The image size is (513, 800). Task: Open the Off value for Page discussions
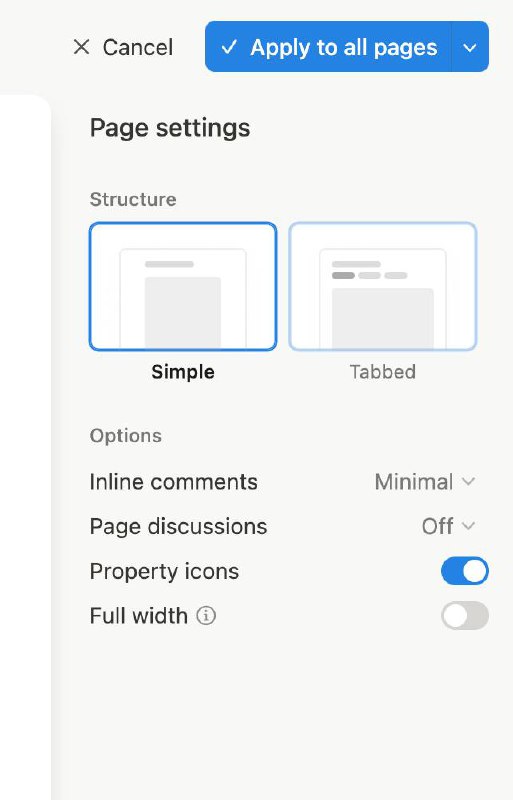coord(437,526)
